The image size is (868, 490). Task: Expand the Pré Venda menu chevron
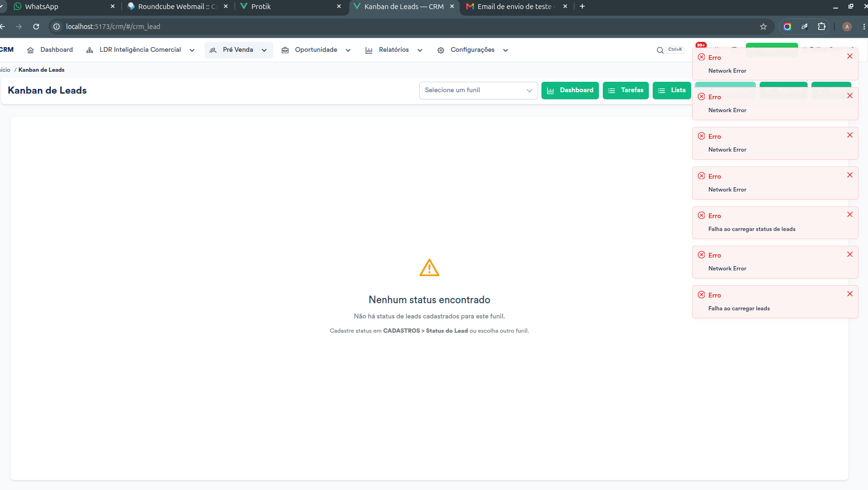[x=264, y=50]
